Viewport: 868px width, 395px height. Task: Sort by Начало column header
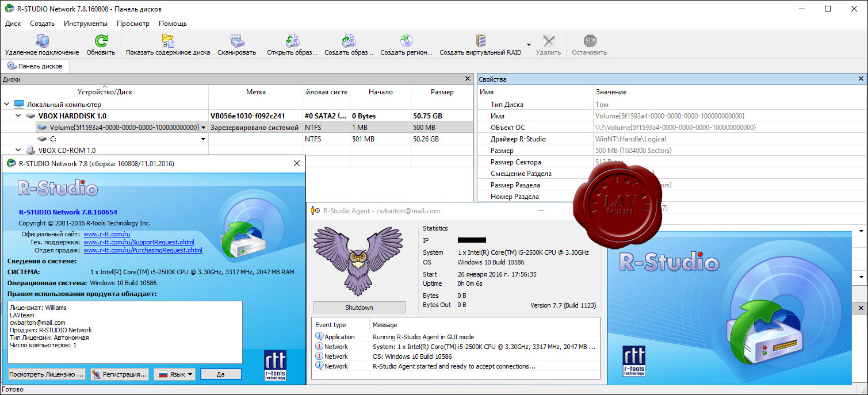(x=381, y=92)
